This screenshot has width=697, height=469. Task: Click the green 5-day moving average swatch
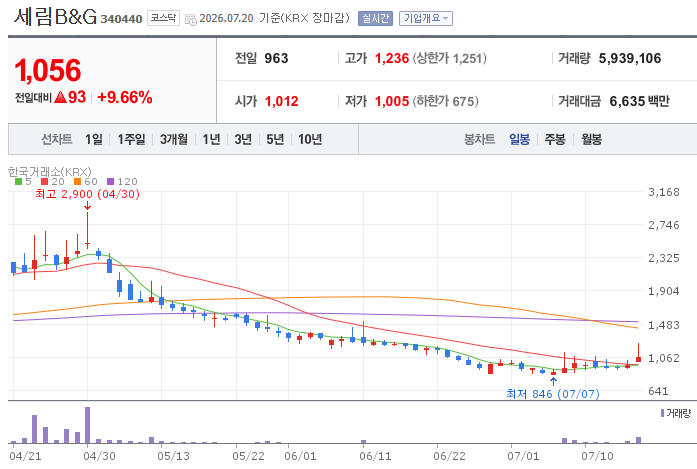[x=18, y=181]
